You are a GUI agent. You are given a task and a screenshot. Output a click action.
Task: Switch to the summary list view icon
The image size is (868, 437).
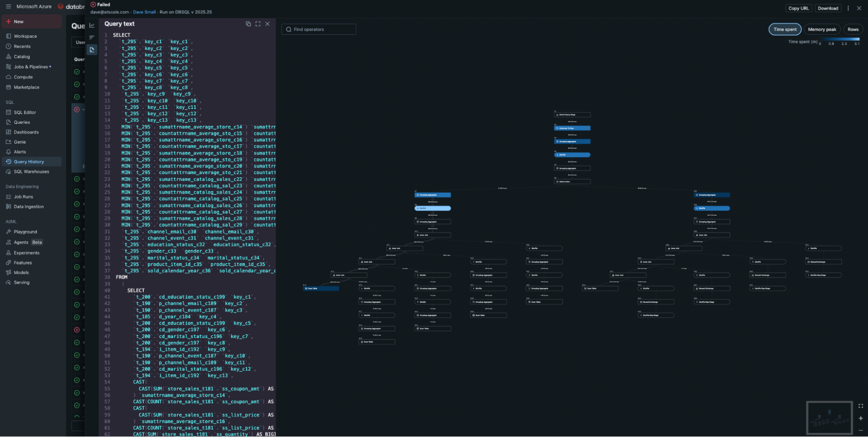point(92,37)
